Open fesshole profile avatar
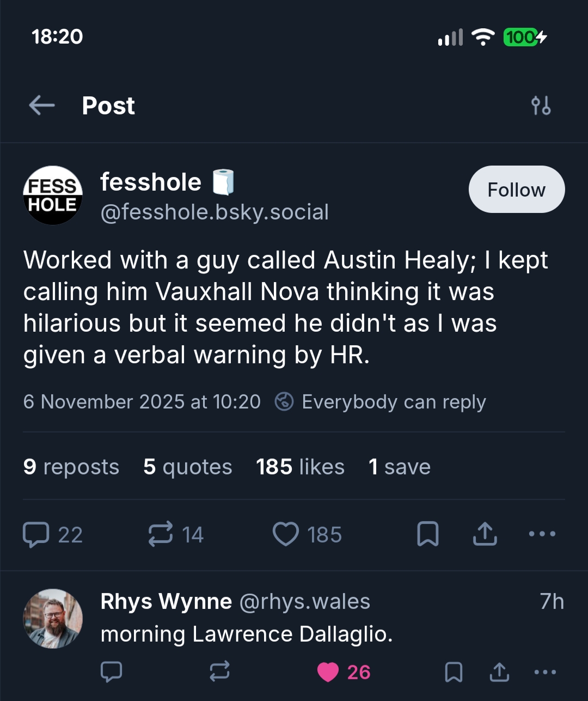Viewport: 588px width, 701px height. point(53,196)
